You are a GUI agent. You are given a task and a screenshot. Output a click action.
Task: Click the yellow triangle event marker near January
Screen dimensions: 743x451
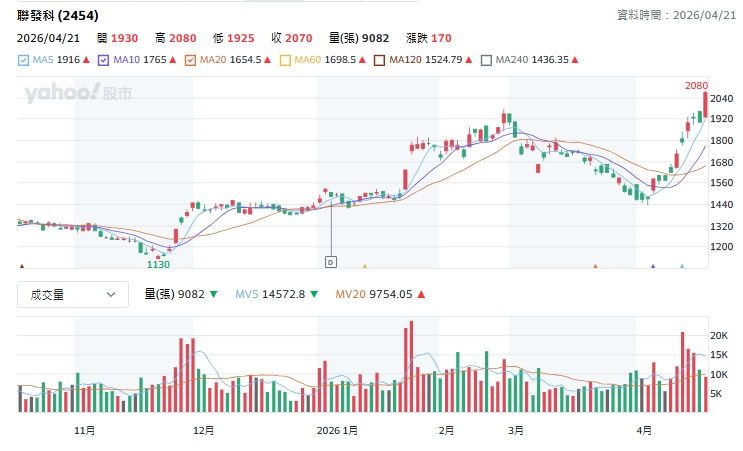coord(365,267)
